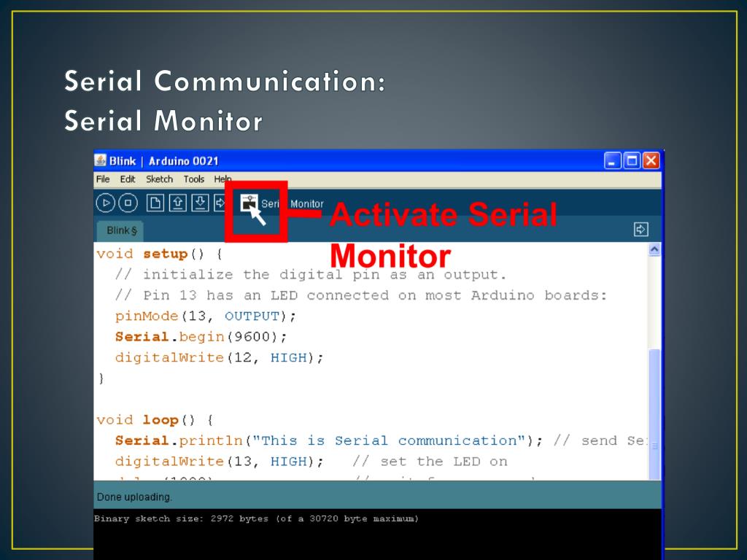Click the editor vertical scrollbar thumb
Image resolution: width=747 pixels, height=560 pixels.
coord(654,414)
